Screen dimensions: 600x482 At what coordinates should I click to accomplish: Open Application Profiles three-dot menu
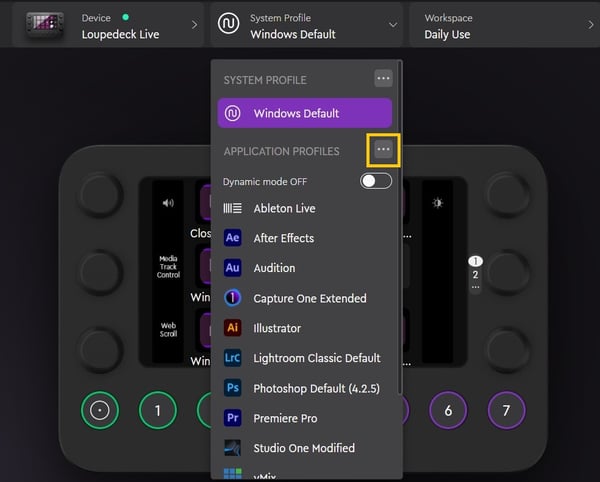383,150
